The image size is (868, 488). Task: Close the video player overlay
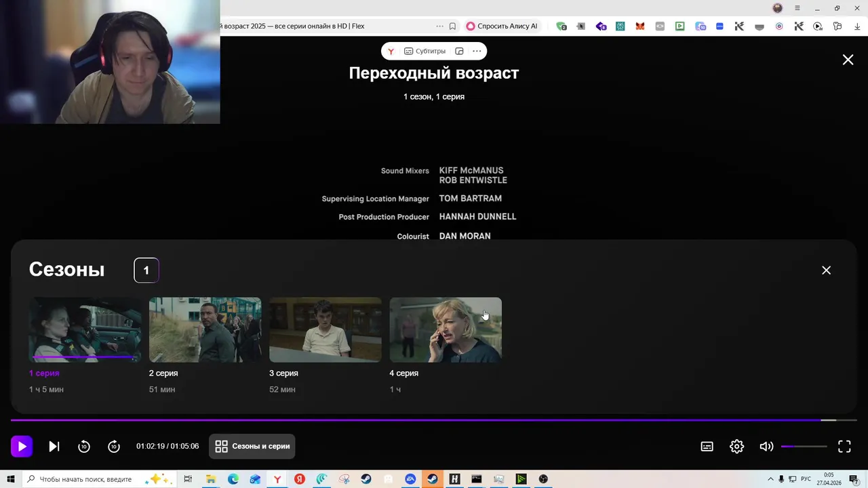848,60
